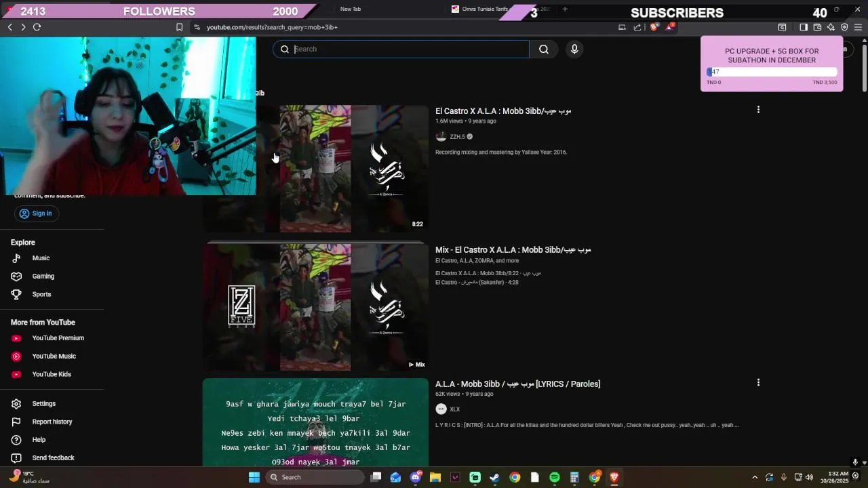Switch to the New Tab browser tab

click(x=351, y=9)
